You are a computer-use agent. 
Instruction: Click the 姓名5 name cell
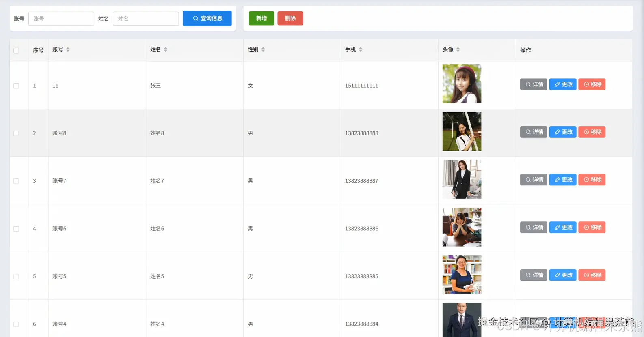click(157, 277)
